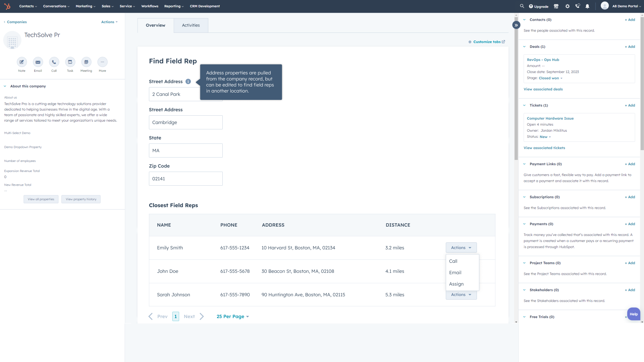644x362 pixels.
Task: Open the AB Demo Portal account dropdown
Action: (x=626, y=6)
